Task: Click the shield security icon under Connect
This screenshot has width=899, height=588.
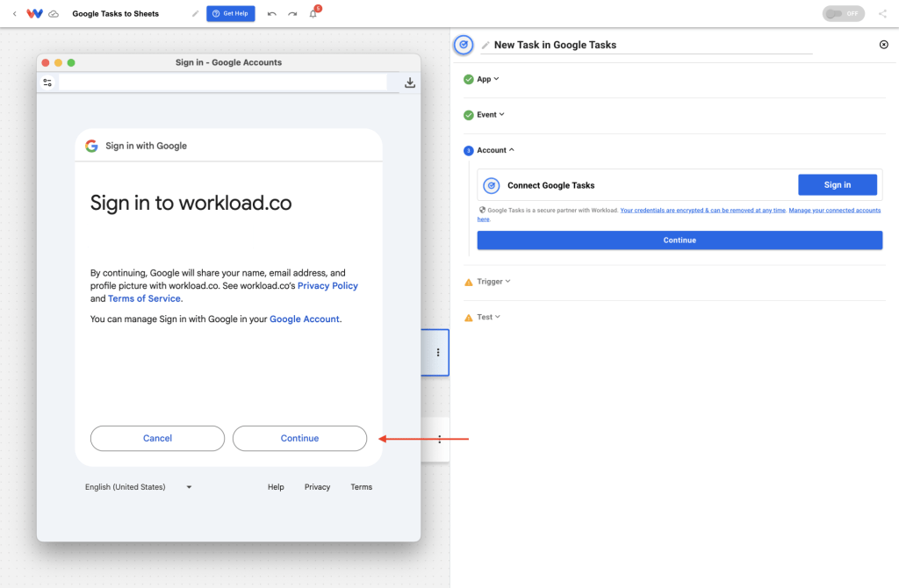Action: [482, 210]
